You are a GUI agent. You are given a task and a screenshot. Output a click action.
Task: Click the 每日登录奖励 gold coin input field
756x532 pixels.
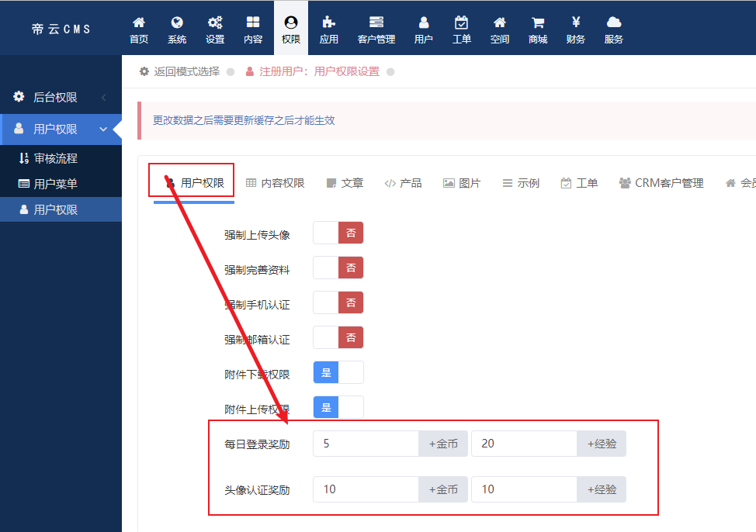click(x=366, y=444)
